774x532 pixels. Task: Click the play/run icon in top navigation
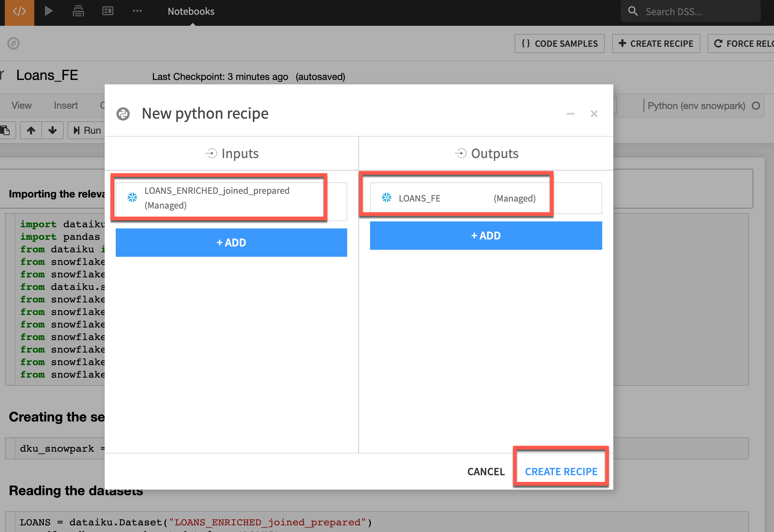48,11
